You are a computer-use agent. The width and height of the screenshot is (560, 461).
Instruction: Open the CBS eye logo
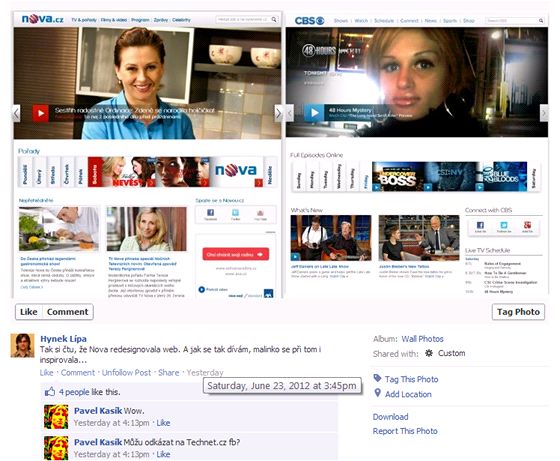309,21
